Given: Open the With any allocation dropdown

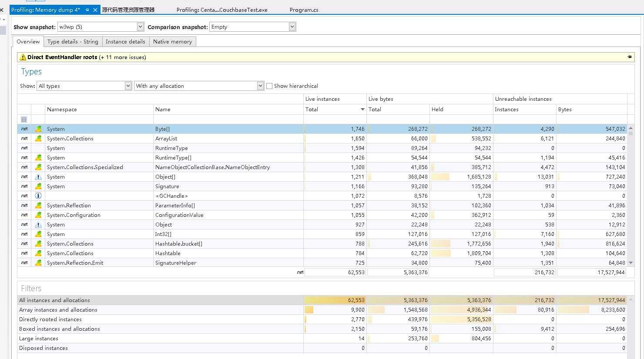Looking at the screenshot, I should pos(260,86).
